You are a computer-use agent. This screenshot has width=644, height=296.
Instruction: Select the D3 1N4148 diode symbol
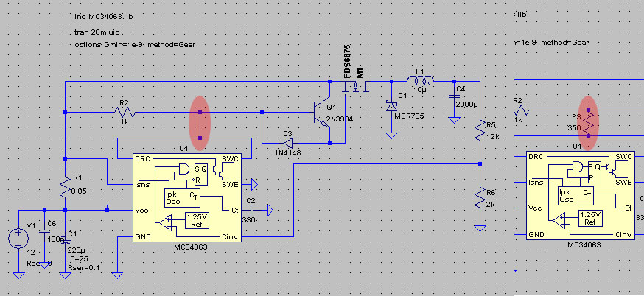289,143
